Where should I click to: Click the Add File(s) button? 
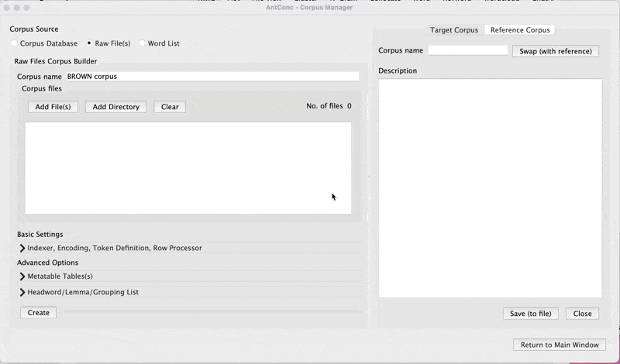coord(53,107)
